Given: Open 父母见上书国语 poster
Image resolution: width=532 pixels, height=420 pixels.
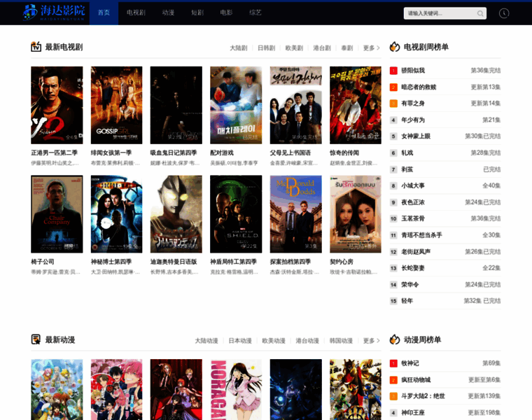Looking at the screenshot, I should coord(296,105).
